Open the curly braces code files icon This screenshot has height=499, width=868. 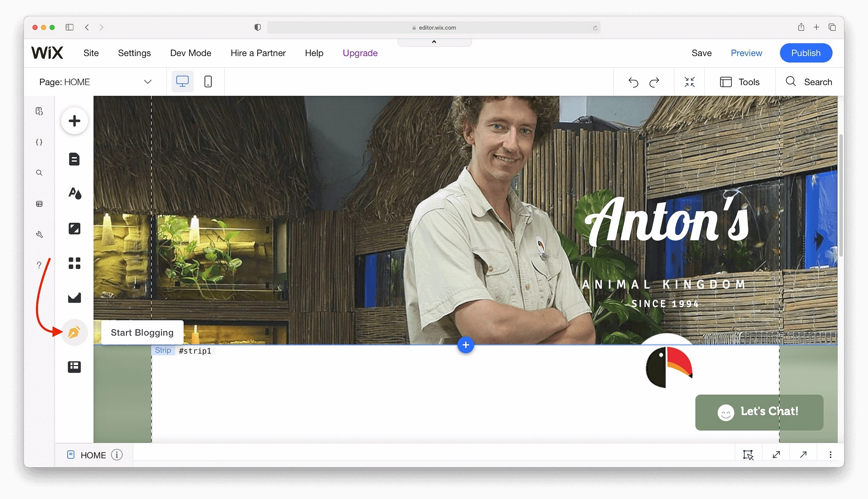(x=39, y=142)
